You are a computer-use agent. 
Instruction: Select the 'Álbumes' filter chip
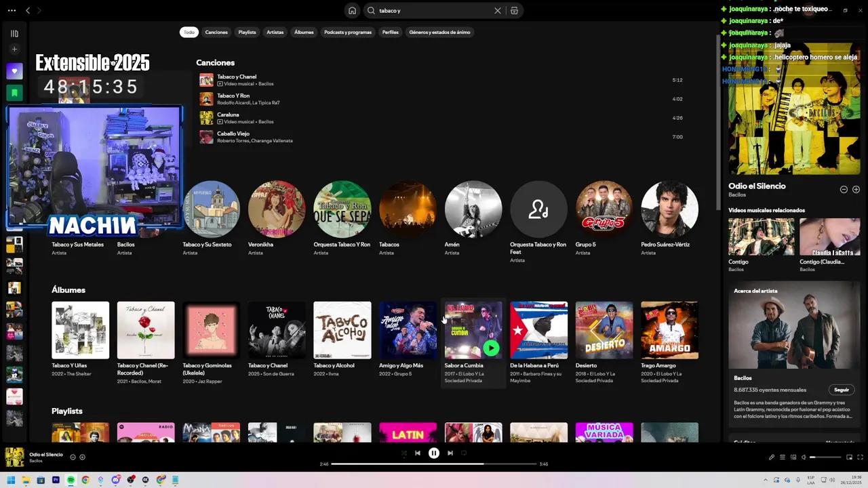click(x=304, y=32)
